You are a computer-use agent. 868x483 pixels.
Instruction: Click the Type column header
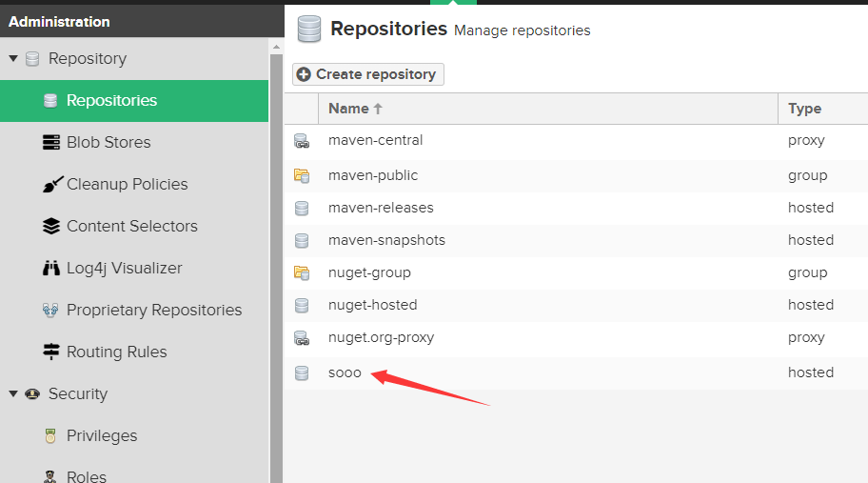(x=804, y=109)
